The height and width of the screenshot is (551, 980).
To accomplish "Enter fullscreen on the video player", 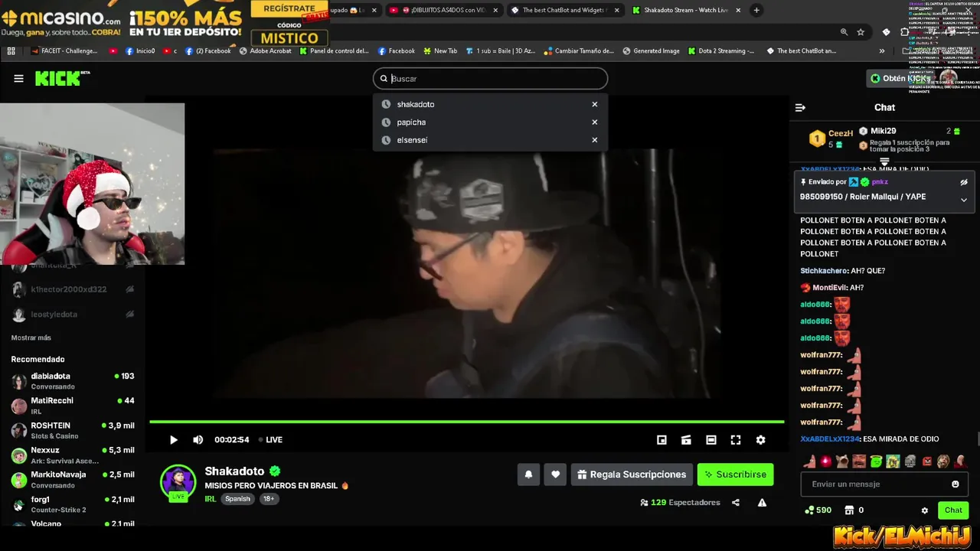I will [x=736, y=440].
